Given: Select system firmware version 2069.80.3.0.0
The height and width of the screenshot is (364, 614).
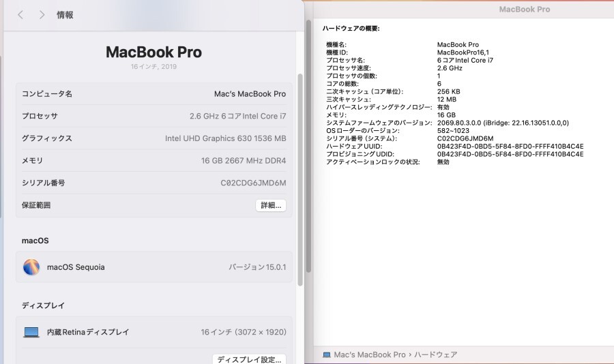Looking at the screenshot, I should pos(503,123).
